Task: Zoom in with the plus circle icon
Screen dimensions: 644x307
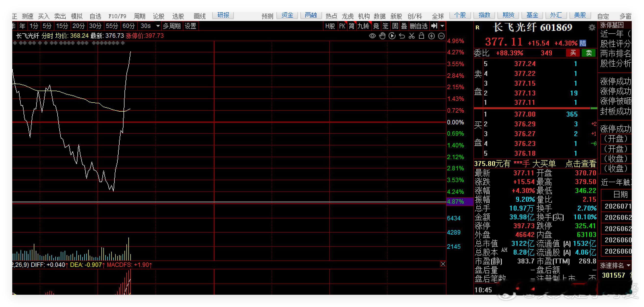Action: pos(432,36)
